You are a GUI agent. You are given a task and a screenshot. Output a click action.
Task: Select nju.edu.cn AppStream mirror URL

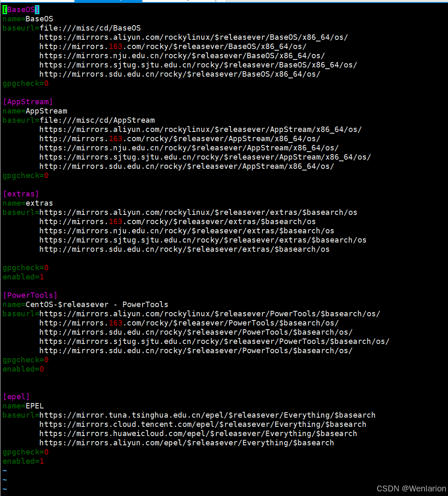189,148
